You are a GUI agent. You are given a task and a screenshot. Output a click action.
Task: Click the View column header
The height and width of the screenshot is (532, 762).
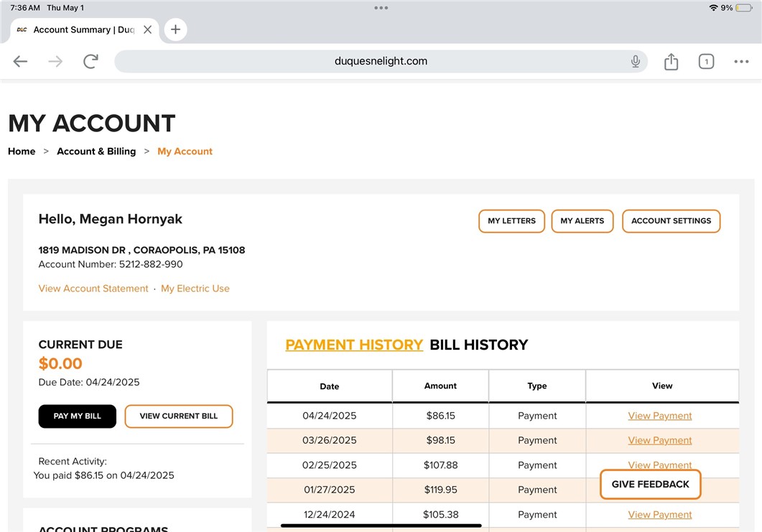click(662, 386)
